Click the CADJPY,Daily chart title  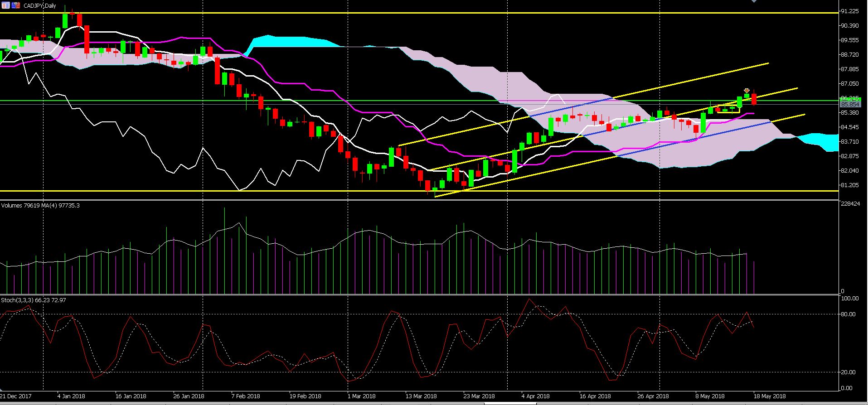40,5
